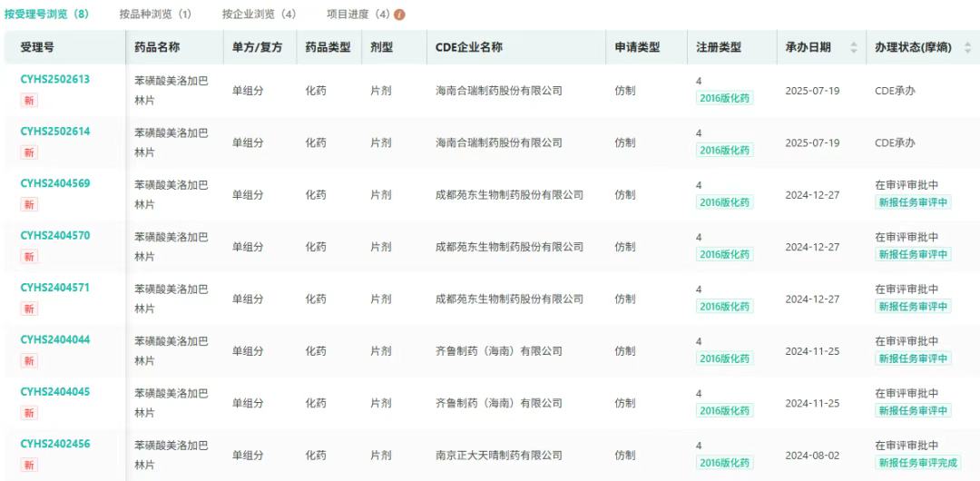Viewport: 980px width, 481px height.
Task: Click the sort arrows in 办理状态(摩熵) header
Action: pyautogui.click(x=966, y=47)
